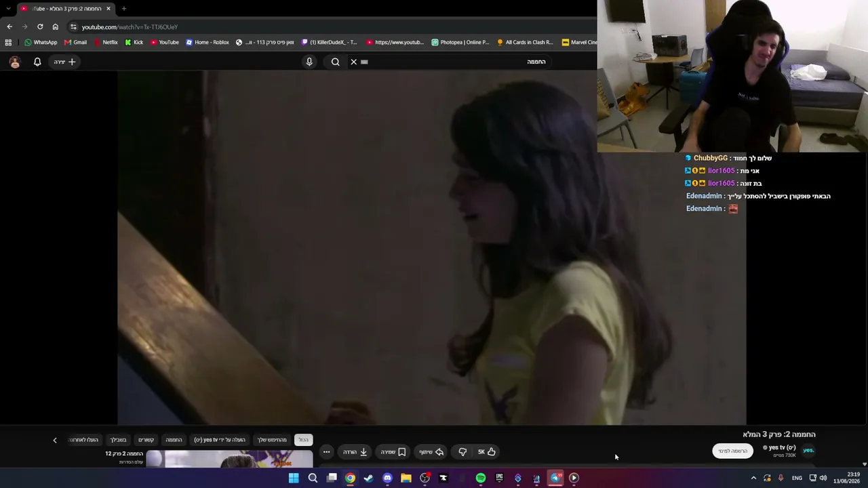Viewport: 868px width, 488px height.
Task: Open the Gmail bookmark
Action: point(75,42)
